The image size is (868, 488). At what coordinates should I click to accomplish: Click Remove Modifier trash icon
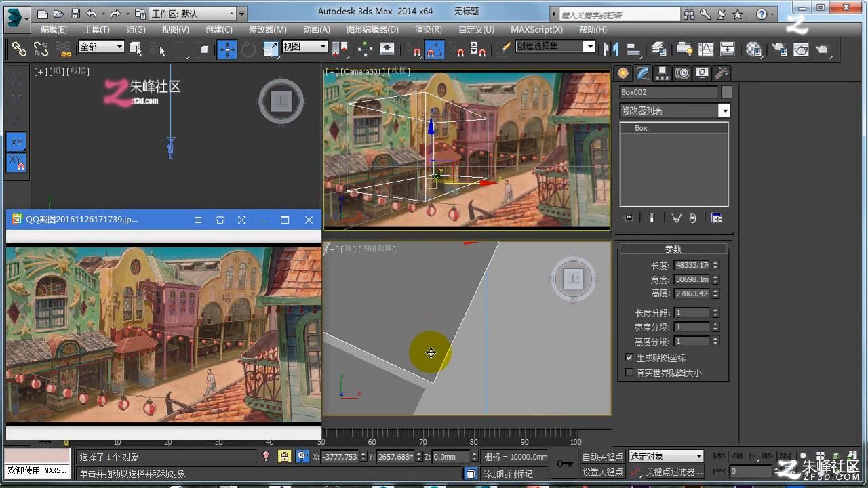(x=692, y=218)
